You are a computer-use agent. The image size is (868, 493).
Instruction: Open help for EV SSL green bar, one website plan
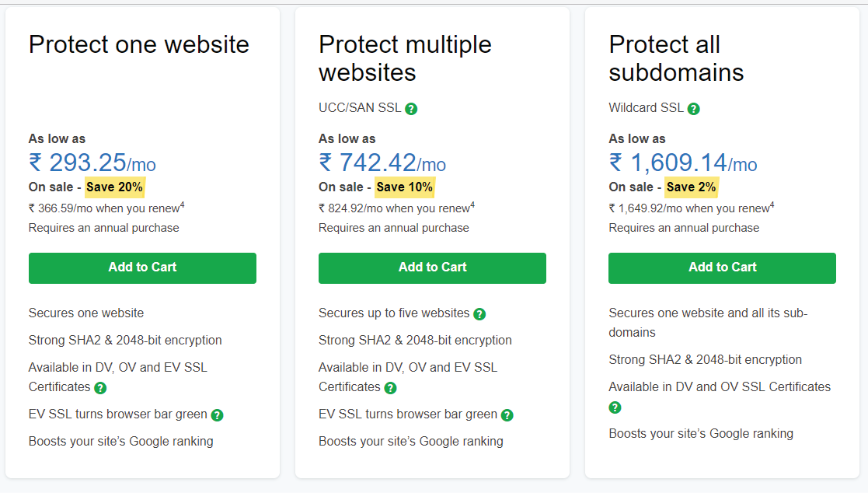tap(217, 415)
